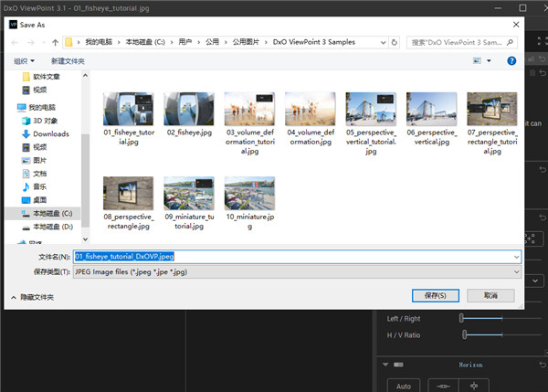
Task: Click the horizon level tool icon
Action: click(441, 386)
